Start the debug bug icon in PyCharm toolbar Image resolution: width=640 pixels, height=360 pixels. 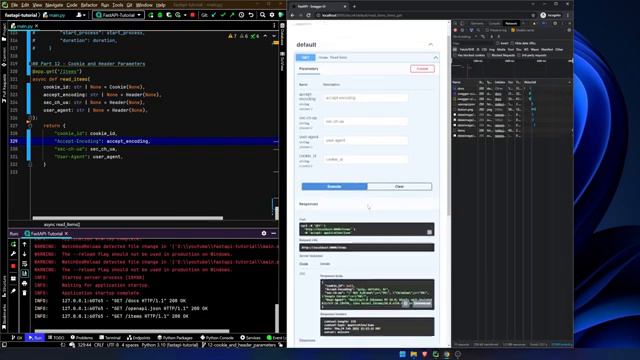tap(160, 15)
